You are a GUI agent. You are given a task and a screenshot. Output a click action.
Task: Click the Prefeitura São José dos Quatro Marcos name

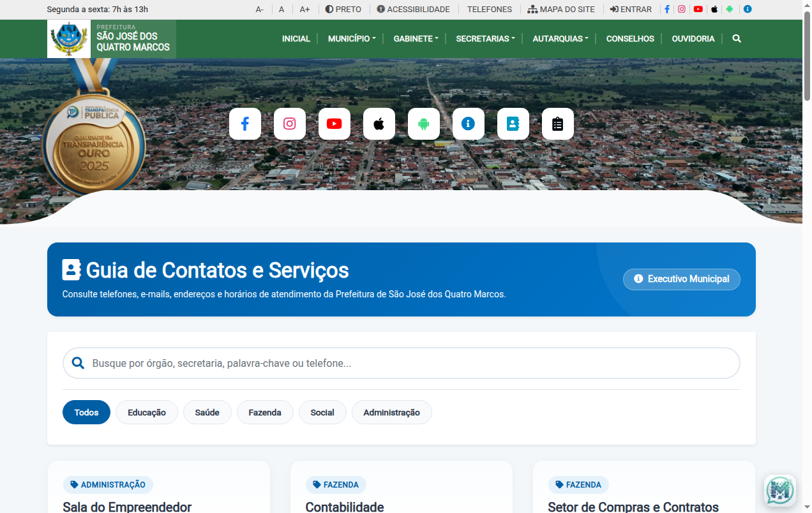(133, 39)
